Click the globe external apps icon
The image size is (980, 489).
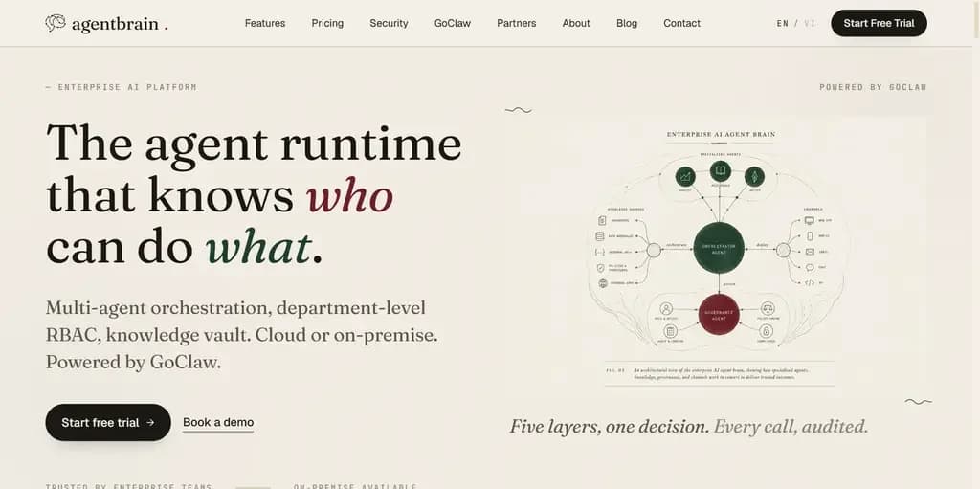point(603,283)
